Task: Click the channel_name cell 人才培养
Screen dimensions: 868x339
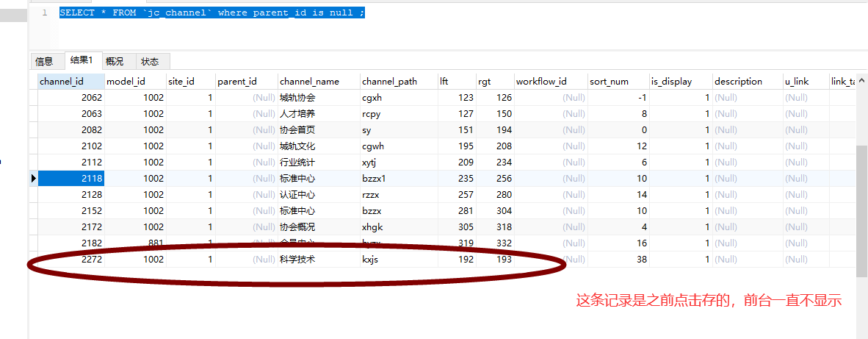Action: click(x=319, y=113)
